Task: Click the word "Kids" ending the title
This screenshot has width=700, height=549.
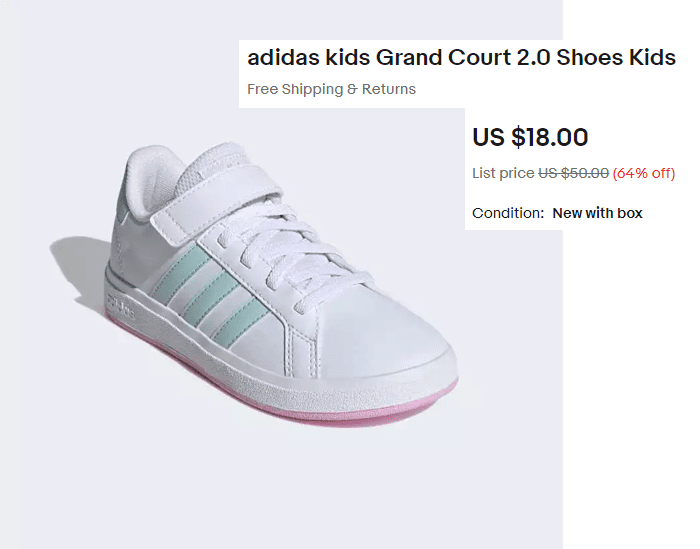Action: click(x=652, y=57)
